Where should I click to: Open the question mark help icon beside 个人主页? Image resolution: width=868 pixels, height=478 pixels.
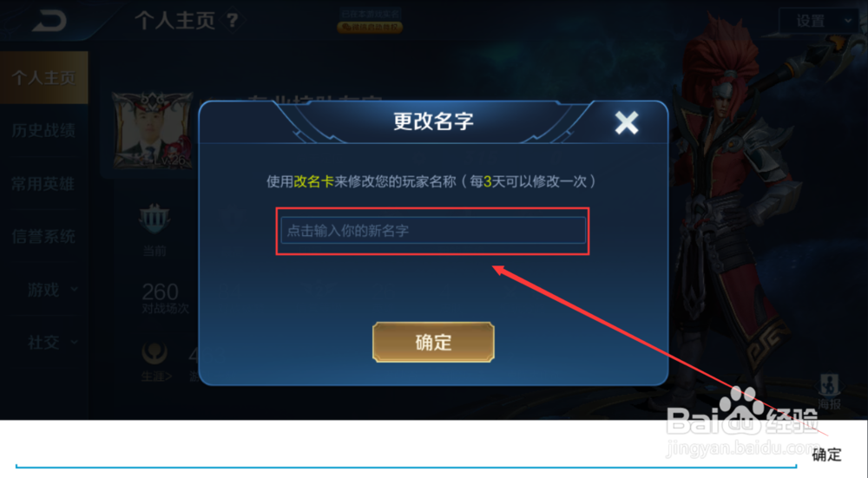pyautogui.click(x=233, y=21)
